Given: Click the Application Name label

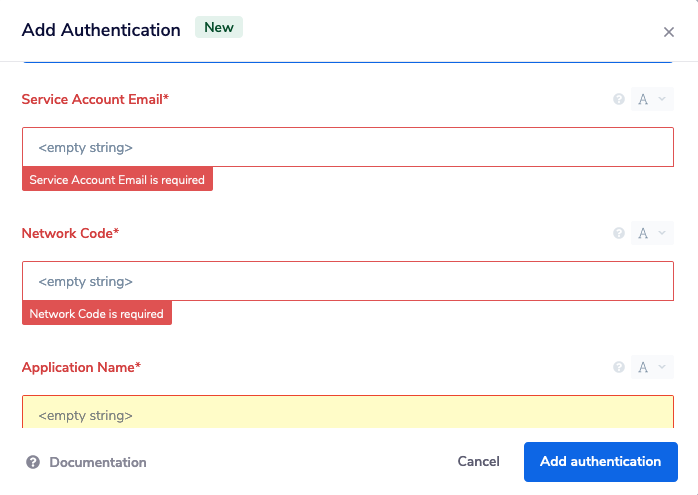Looking at the screenshot, I should 81,367.
